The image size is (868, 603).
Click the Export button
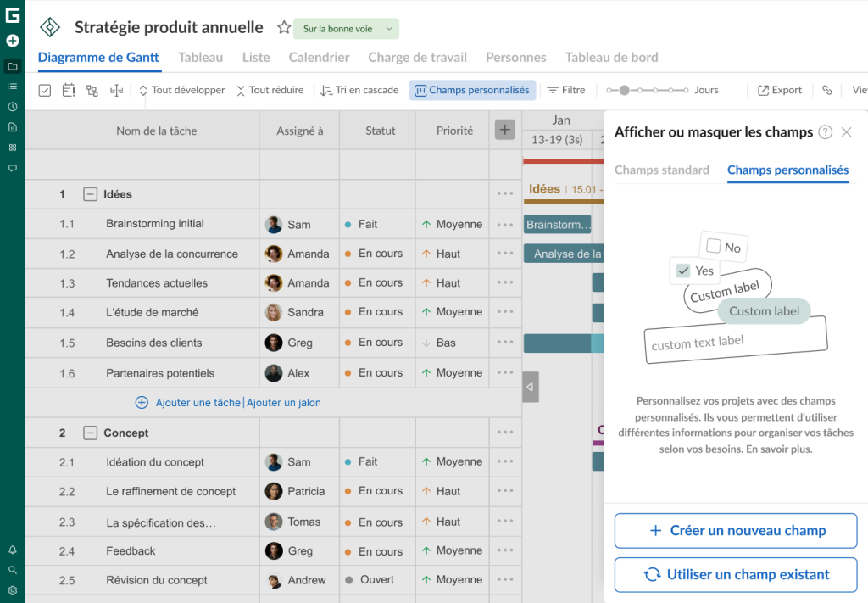pos(780,90)
